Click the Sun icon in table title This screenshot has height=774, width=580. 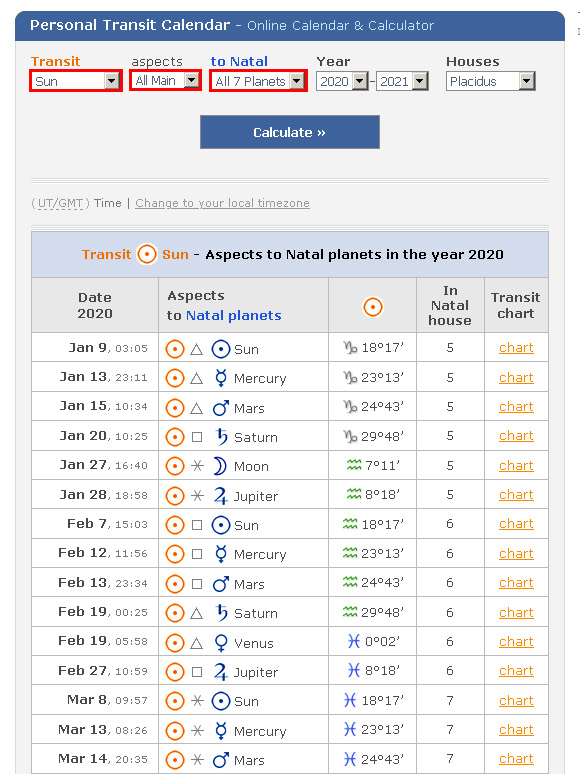click(x=147, y=254)
